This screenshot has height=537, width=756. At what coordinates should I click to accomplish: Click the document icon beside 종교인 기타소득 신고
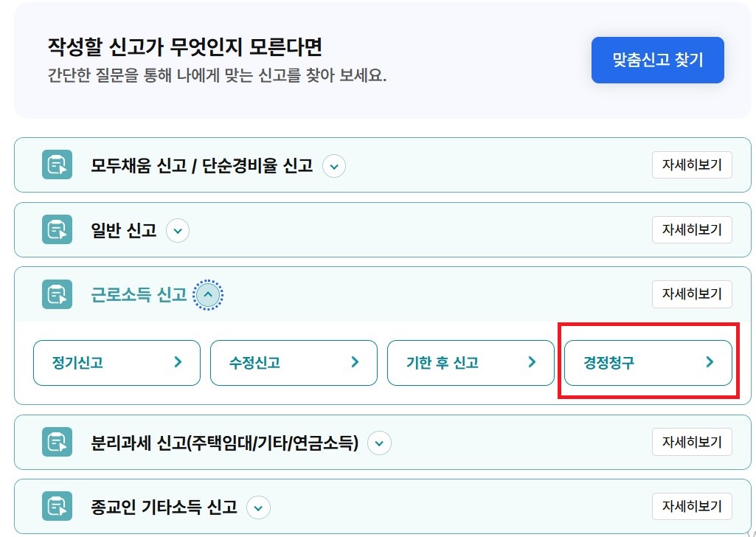[56, 506]
